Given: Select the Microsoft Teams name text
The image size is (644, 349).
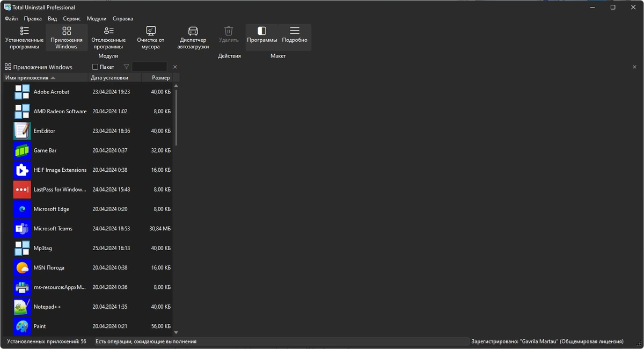Looking at the screenshot, I should [53, 229].
